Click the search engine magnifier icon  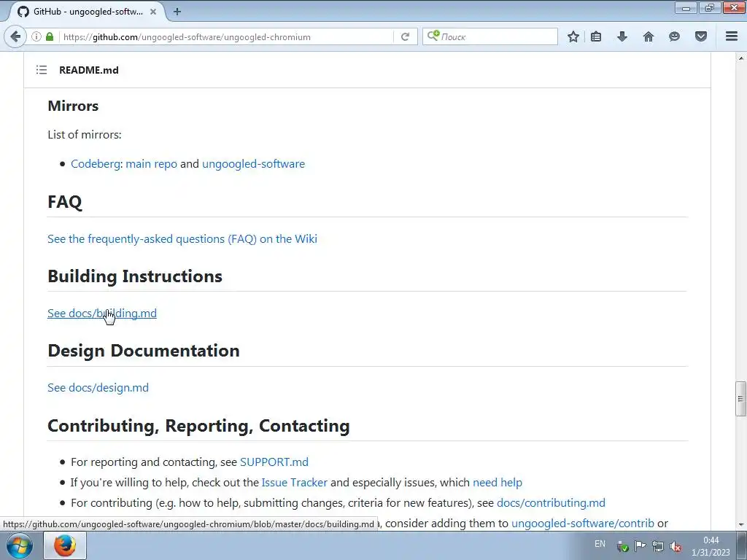(433, 36)
